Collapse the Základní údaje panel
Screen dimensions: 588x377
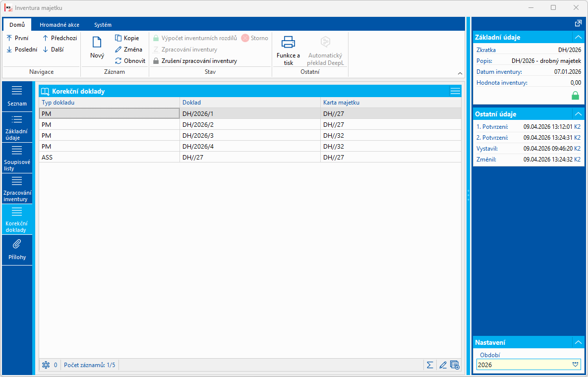[x=578, y=37]
